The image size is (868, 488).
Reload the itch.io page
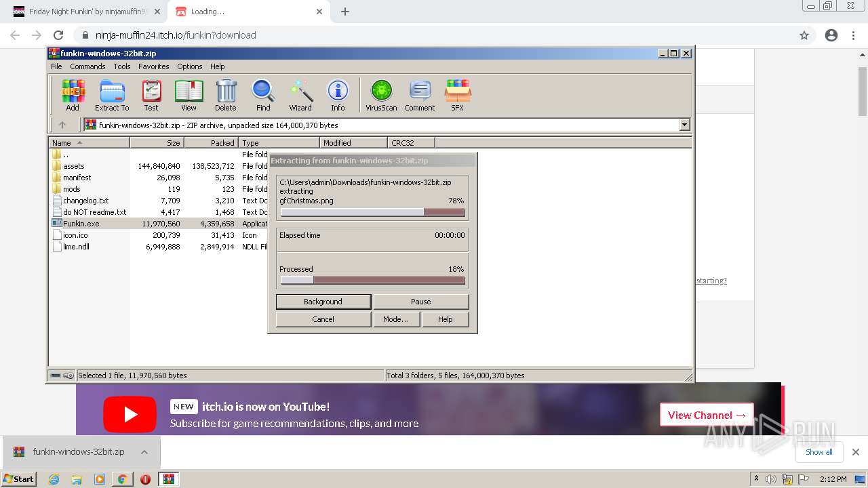tap(58, 35)
